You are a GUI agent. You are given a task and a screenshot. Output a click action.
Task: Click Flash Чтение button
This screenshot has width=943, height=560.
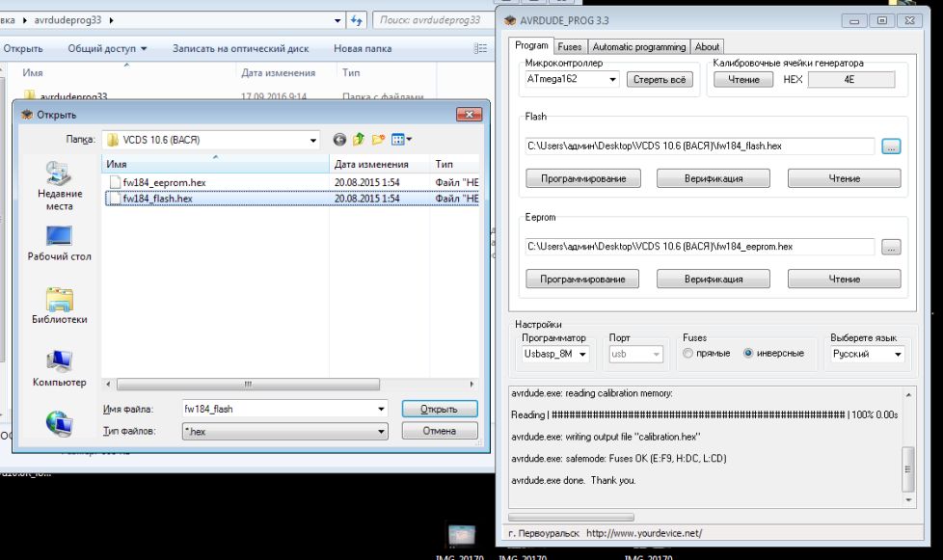(845, 178)
